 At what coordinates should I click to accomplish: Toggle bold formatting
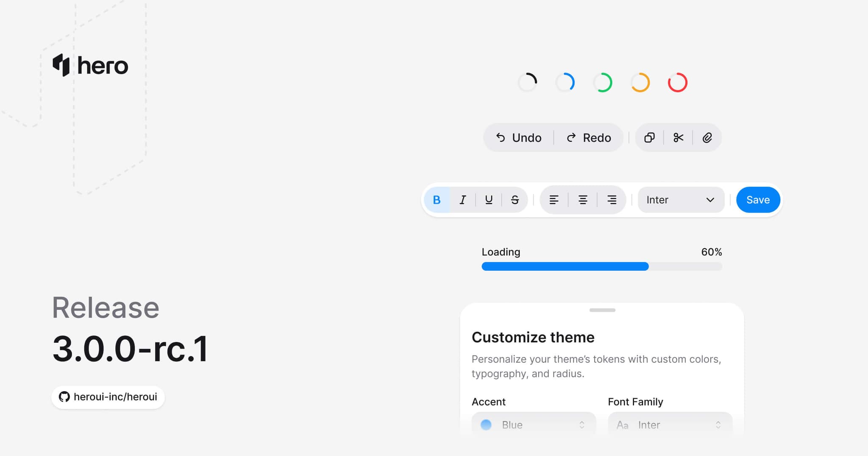tap(437, 200)
